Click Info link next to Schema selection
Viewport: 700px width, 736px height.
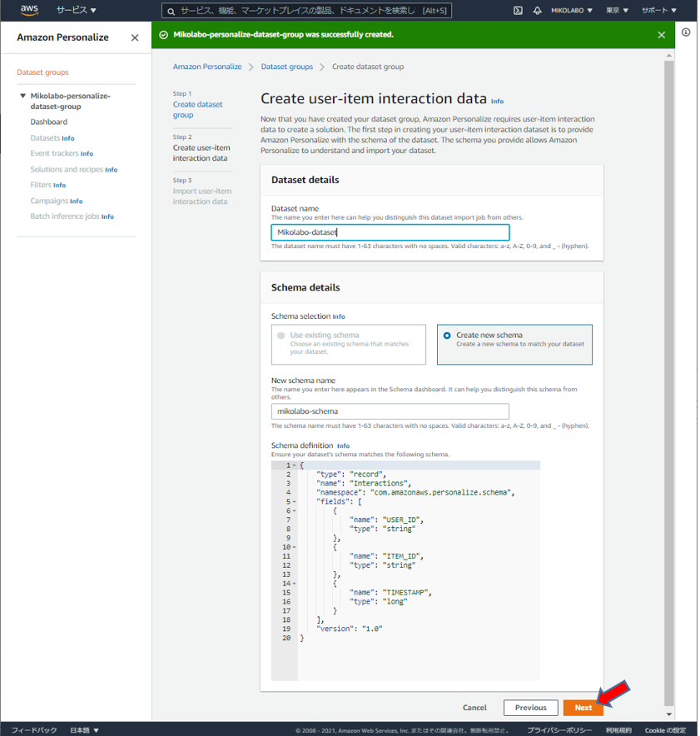[x=340, y=317]
